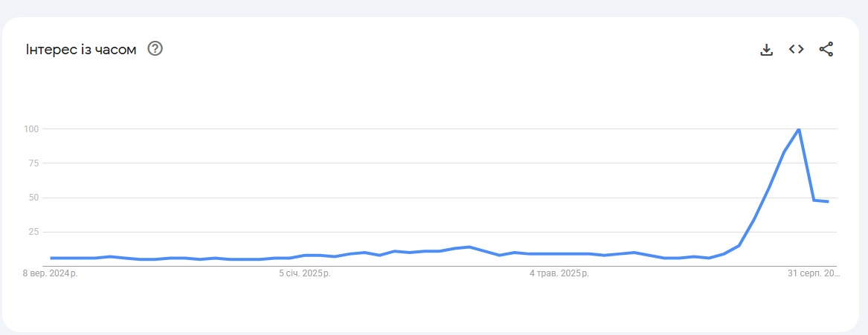Share the interest over time chart
The height and width of the screenshot is (335, 868).
826,50
